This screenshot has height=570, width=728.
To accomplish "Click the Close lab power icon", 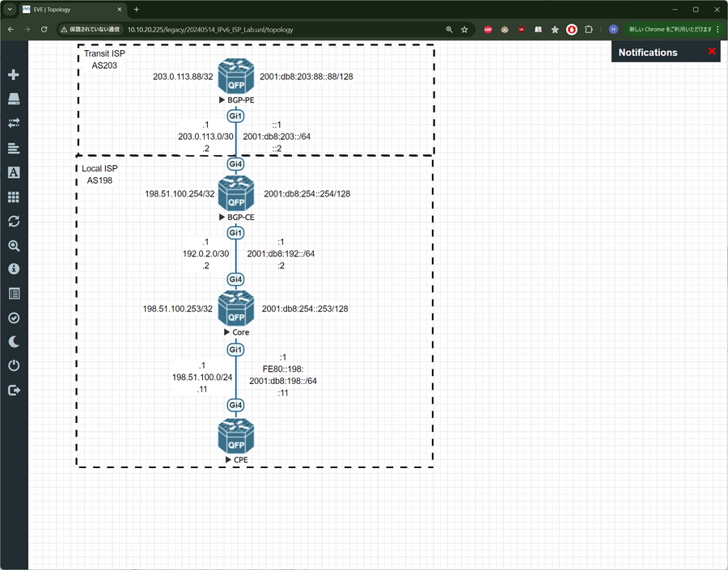I will click(14, 366).
